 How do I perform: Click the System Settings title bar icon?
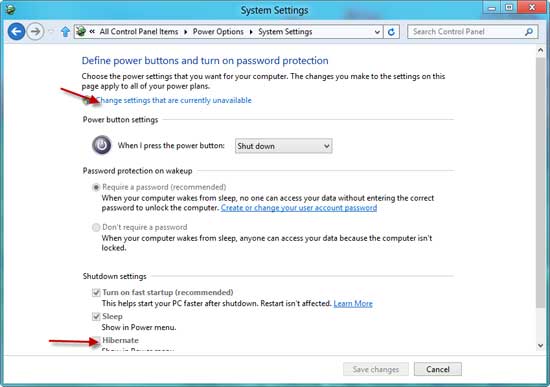click(10, 9)
